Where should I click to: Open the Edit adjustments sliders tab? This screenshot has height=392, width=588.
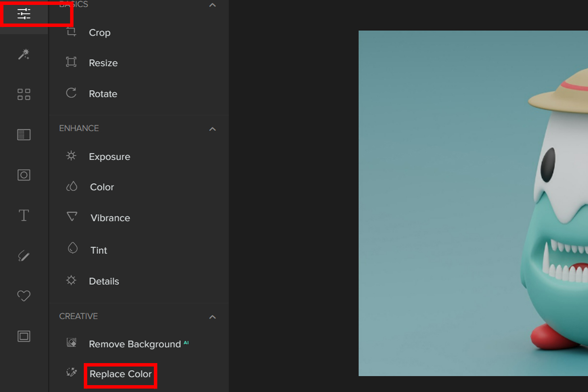point(24,14)
